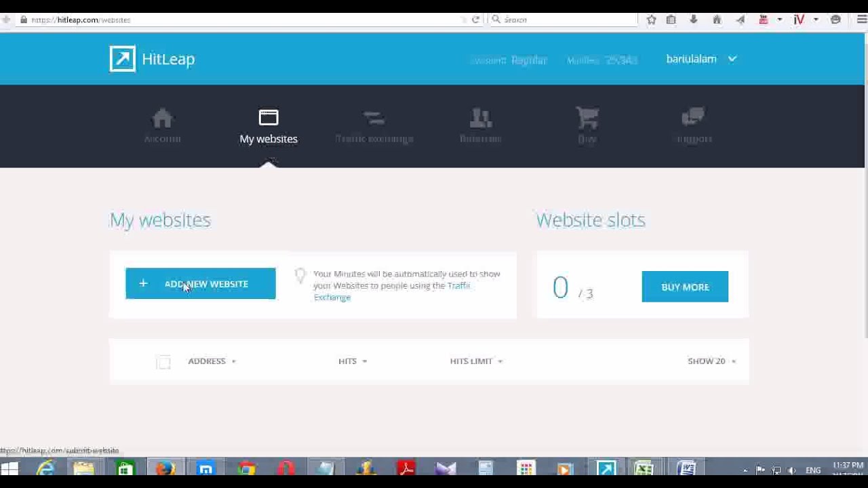Switch to the Traffic exchange tab
868x488 pixels.
click(x=374, y=127)
